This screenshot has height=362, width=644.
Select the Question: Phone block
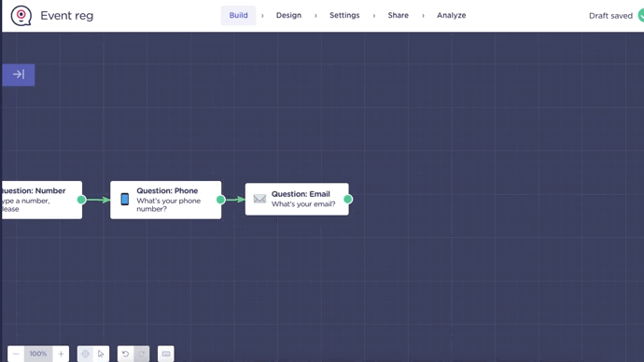click(165, 200)
